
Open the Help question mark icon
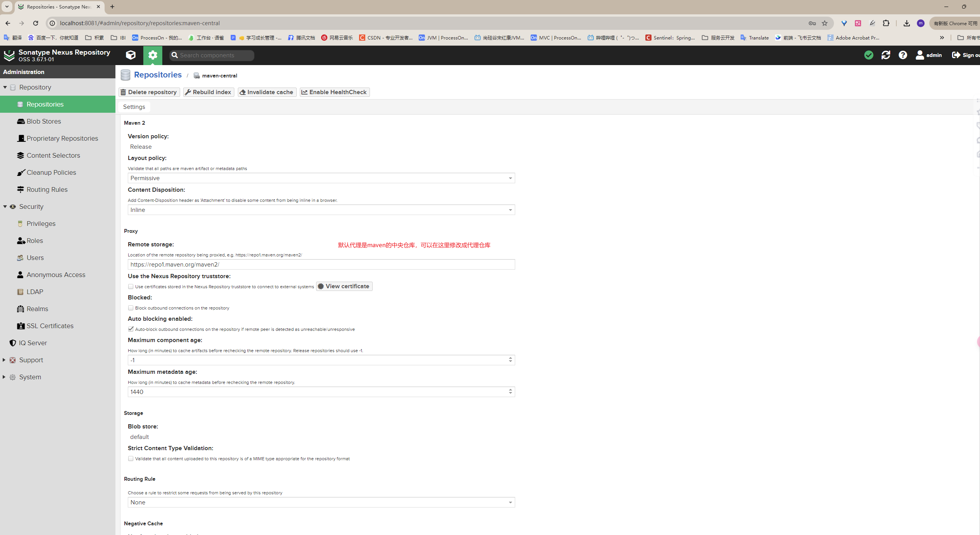[x=903, y=55]
